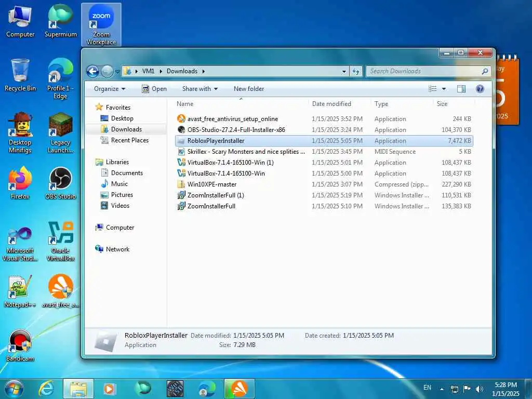Viewport: 532px width, 399px height.
Task: Select Network in navigation pane
Action: point(117,249)
